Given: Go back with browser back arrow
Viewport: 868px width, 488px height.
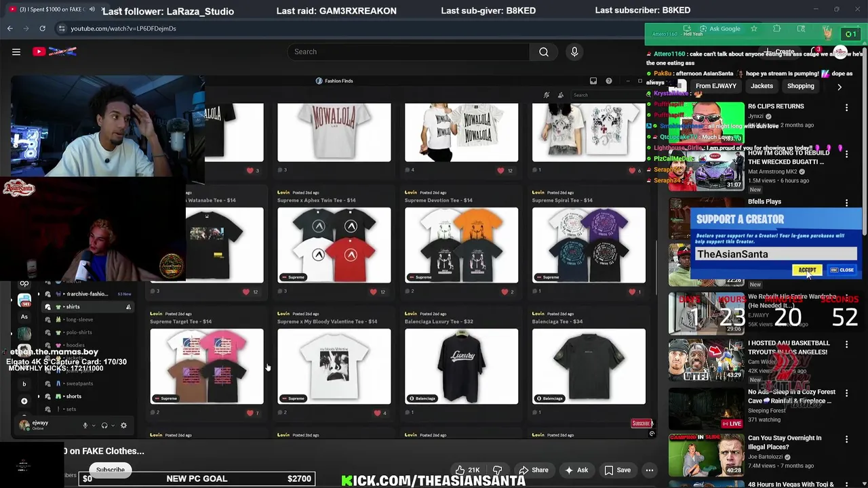Looking at the screenshot, I should click(9, 28).
